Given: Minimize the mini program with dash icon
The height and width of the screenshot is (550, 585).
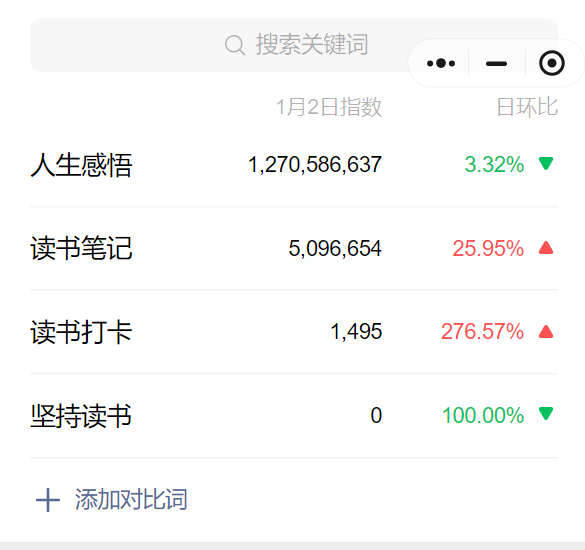Looking at the screenshot, I should (496, 64).
